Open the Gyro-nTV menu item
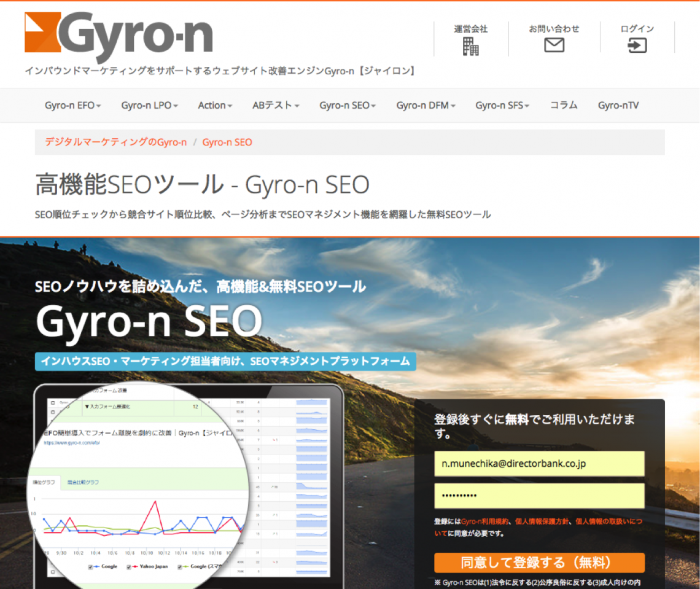This screenshot has height=589, width=700. pyautogui.click(x=618, y=106)
